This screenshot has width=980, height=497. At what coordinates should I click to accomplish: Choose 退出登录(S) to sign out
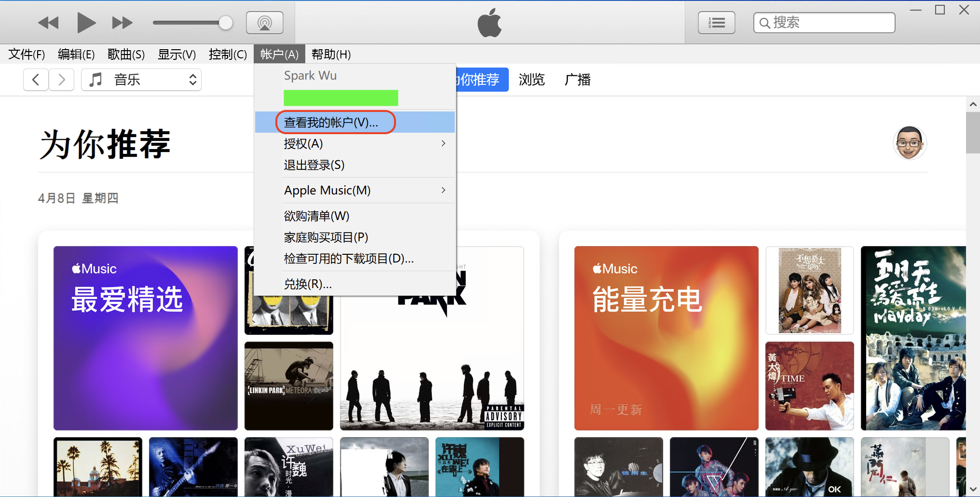(x=355, y=165)
